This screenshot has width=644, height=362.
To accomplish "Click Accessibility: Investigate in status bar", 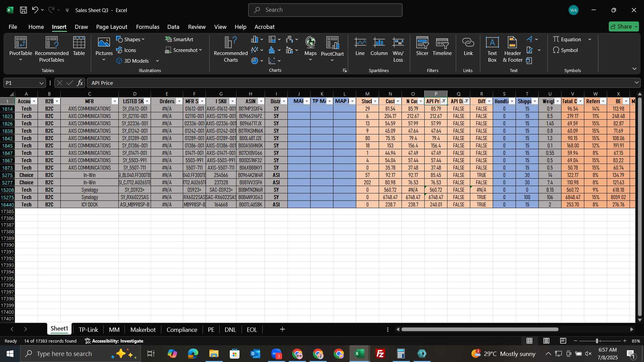I will pyautogui.click(x=114, y=341).
